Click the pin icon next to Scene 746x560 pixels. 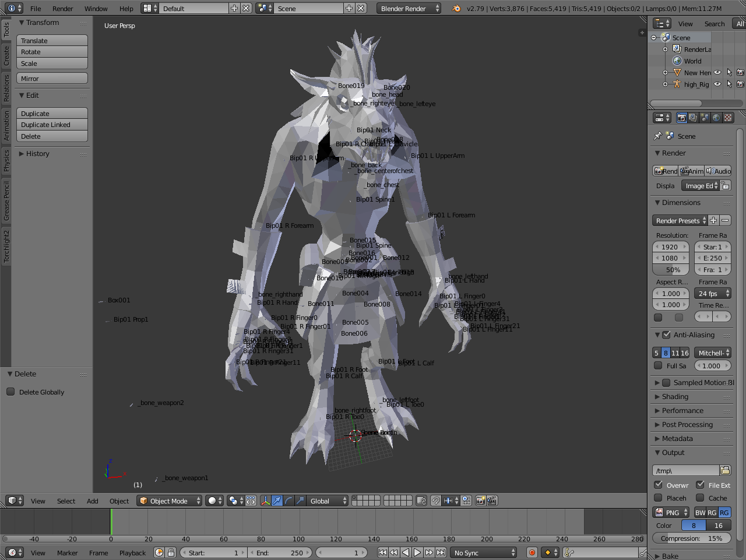pyautogui.click(x=658, y=136)
